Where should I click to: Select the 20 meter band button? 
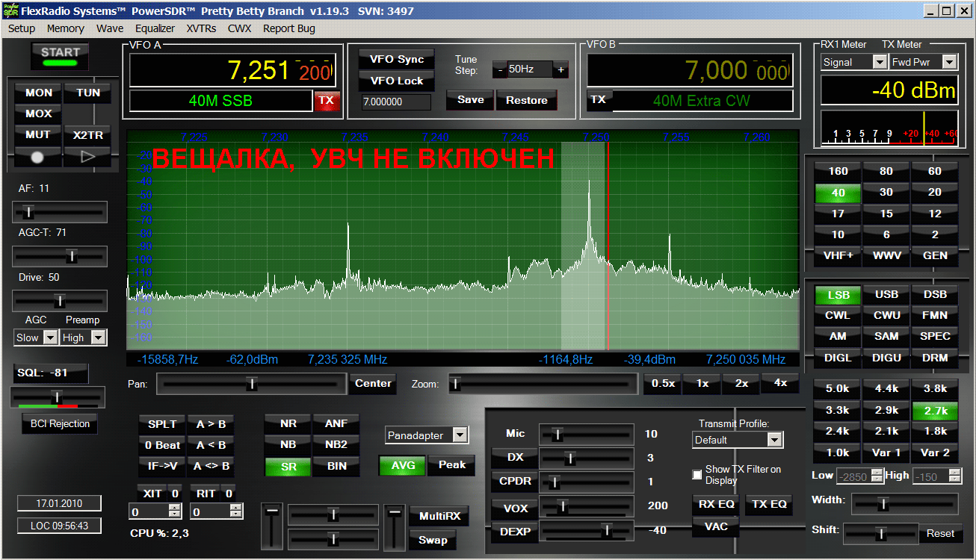(934, 192)
